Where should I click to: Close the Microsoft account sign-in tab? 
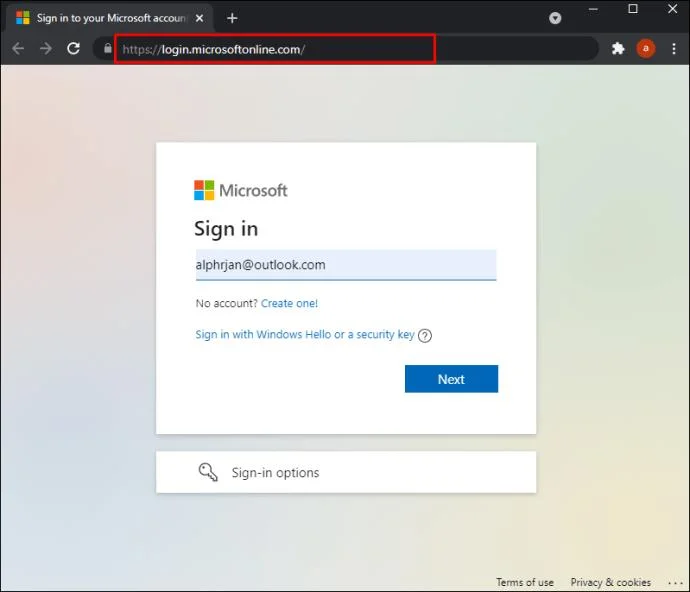pyautogui.click(x=199, y=18)
